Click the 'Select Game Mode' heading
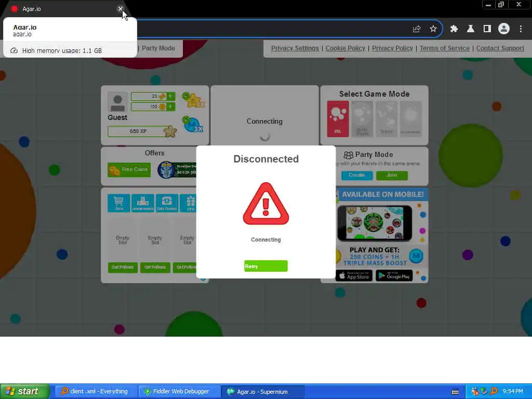Viewport: 532px width, 399px height. click(x=374, y=94)
